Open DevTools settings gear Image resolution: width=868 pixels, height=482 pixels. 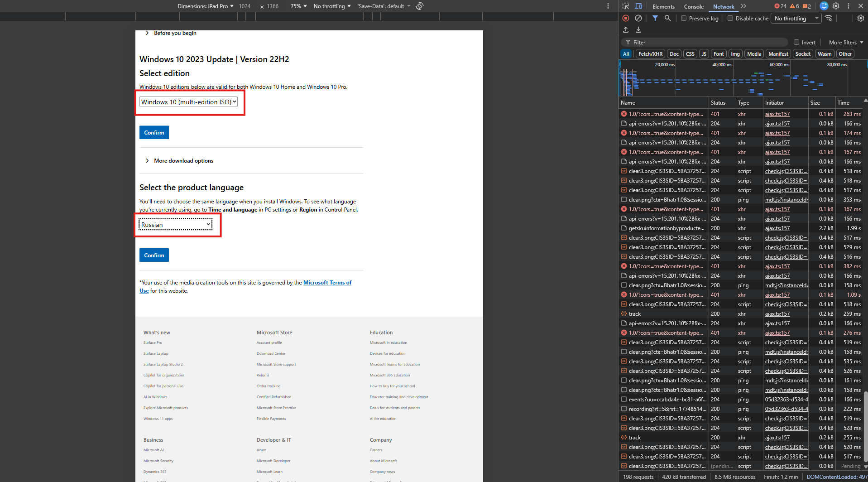(x=836, y=6)
